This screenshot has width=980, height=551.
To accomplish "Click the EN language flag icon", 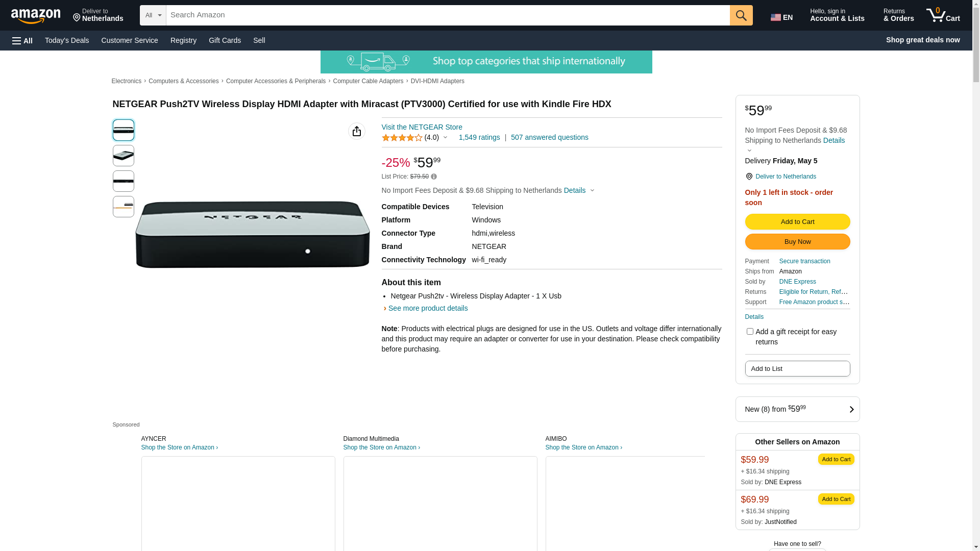I will 776,17.
